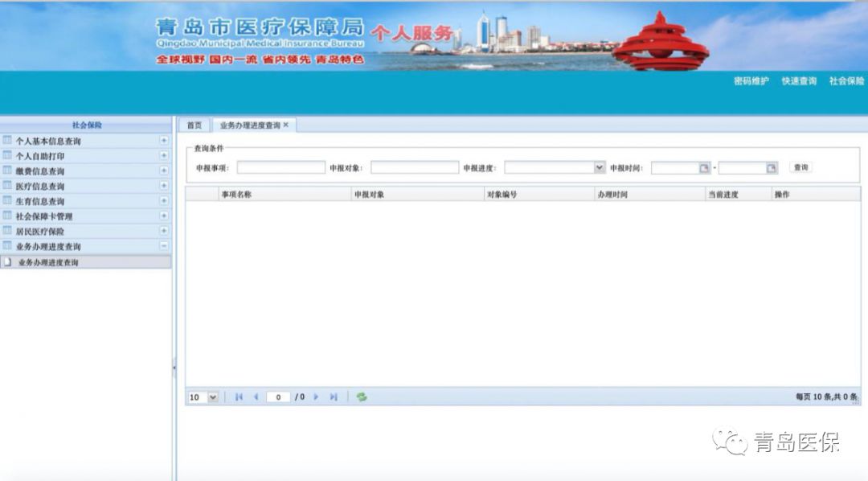Click the next page arrow icon

pyautogui.click(x=316, y=397)
